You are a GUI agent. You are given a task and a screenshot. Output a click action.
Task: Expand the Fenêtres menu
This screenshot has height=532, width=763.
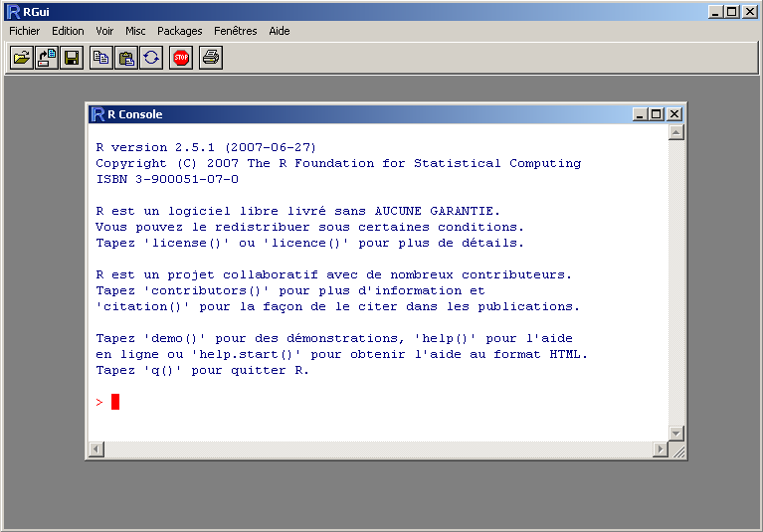pos(235,31)
